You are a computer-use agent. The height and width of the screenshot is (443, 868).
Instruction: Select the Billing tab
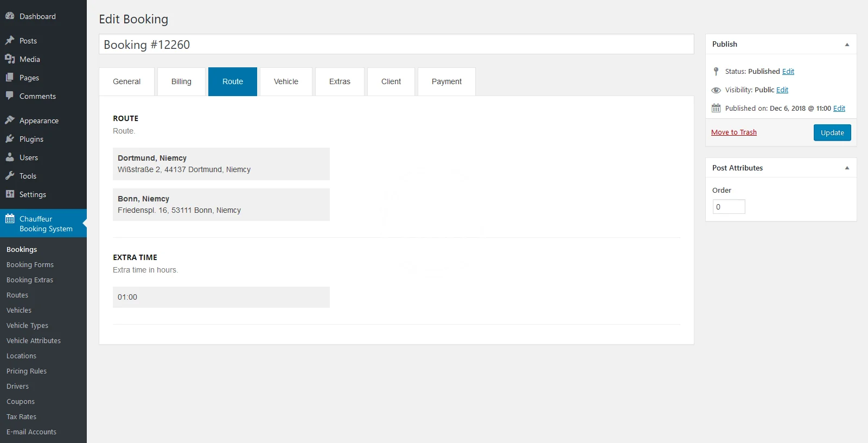[x=181, y=81]
